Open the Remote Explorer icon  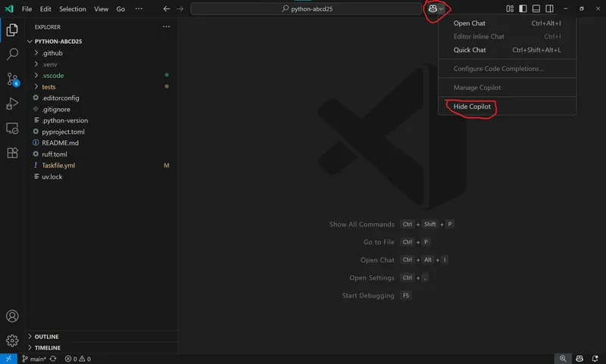12,128
